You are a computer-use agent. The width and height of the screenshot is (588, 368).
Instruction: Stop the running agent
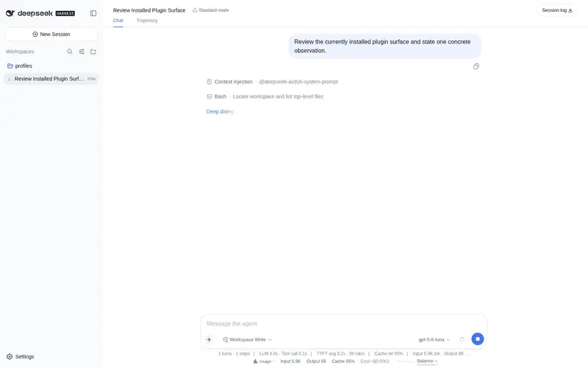click(x=477, y=339)
